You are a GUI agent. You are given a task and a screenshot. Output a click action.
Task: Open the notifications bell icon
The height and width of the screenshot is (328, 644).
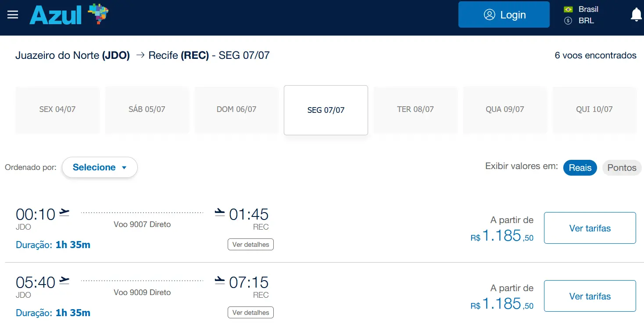tap(636, 14)
